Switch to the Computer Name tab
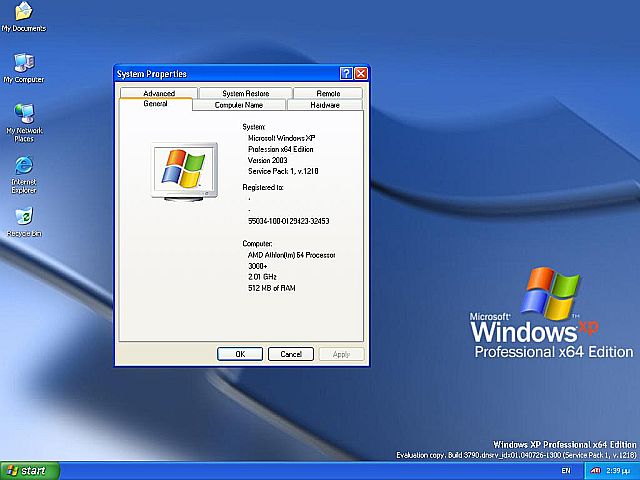This screenshot has height=480, width=640. tap(239, 105)
